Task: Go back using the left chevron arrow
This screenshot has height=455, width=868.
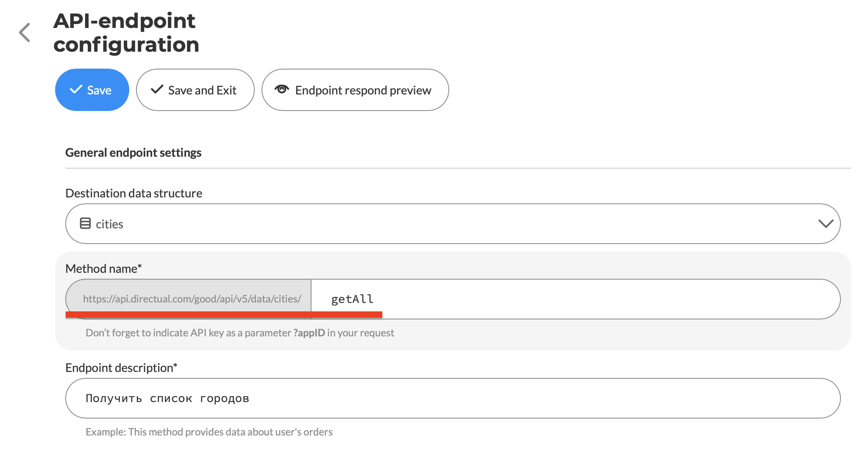Action: 25,33
